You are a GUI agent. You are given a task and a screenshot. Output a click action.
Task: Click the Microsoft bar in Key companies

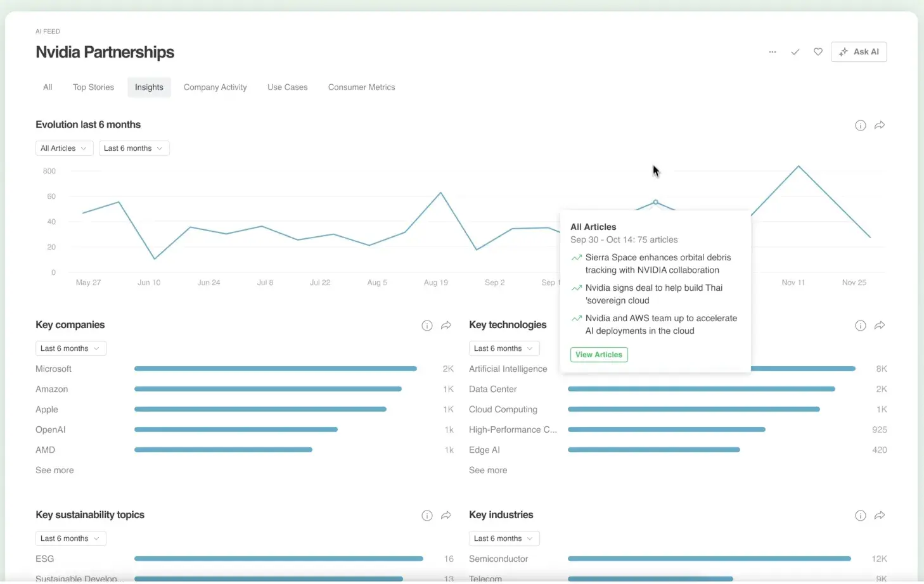[x=275, y=369]
